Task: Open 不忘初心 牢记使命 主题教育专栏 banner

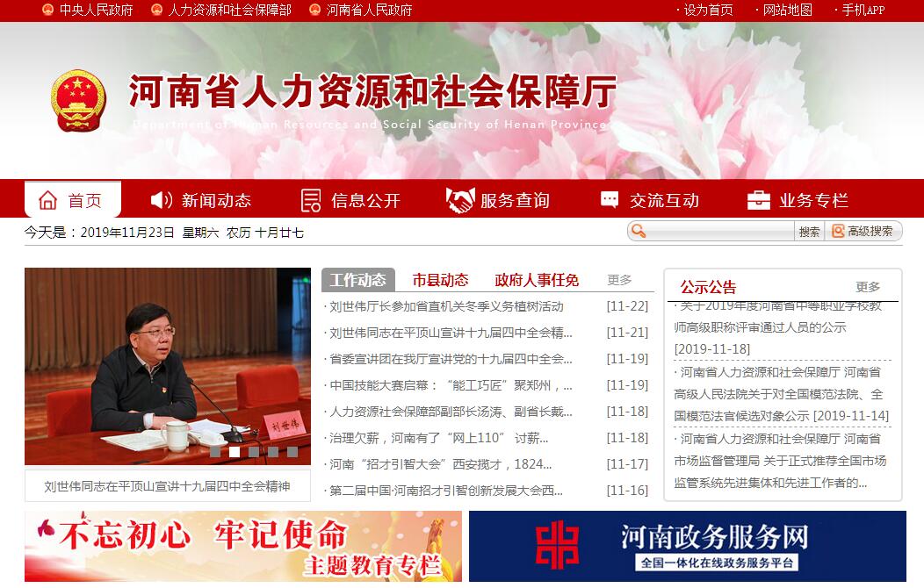Action: pyautogui.click(x=242, y=546)
